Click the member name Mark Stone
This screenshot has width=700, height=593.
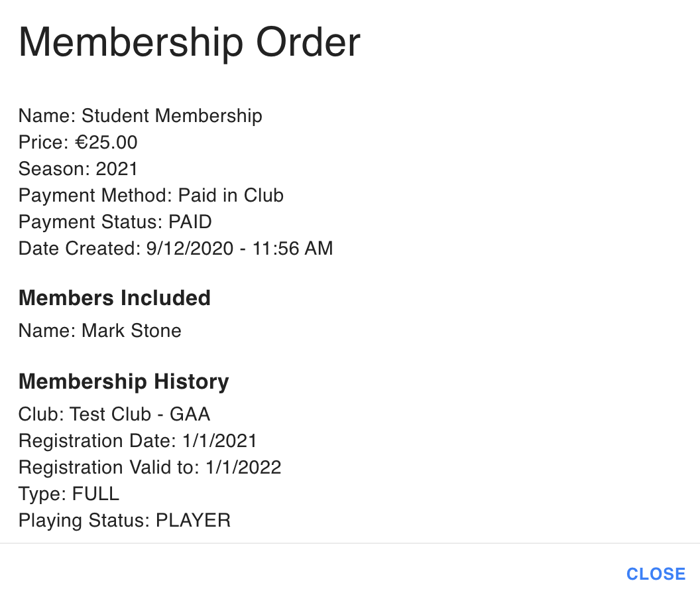click(x=132, y=331)
